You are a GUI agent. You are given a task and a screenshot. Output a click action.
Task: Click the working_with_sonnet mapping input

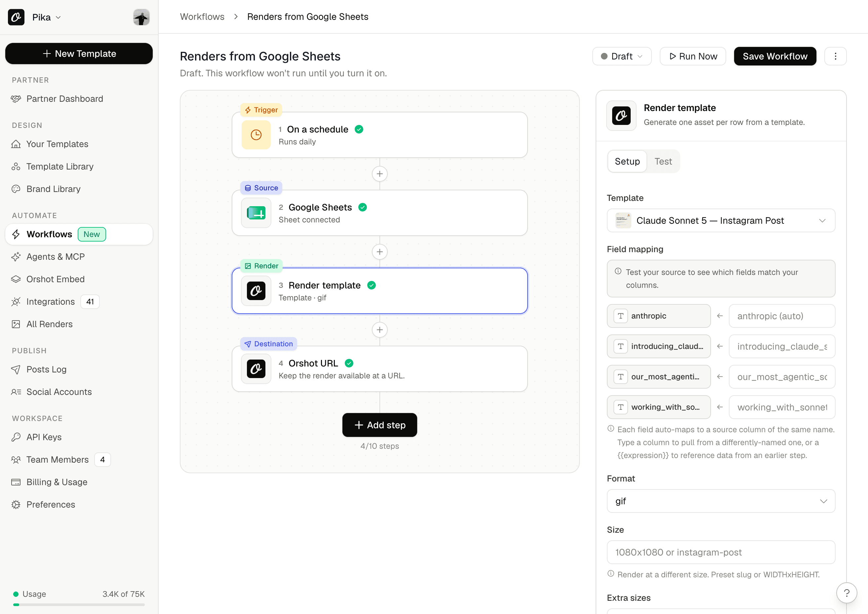pyautogui.click(x=782, y=407)
